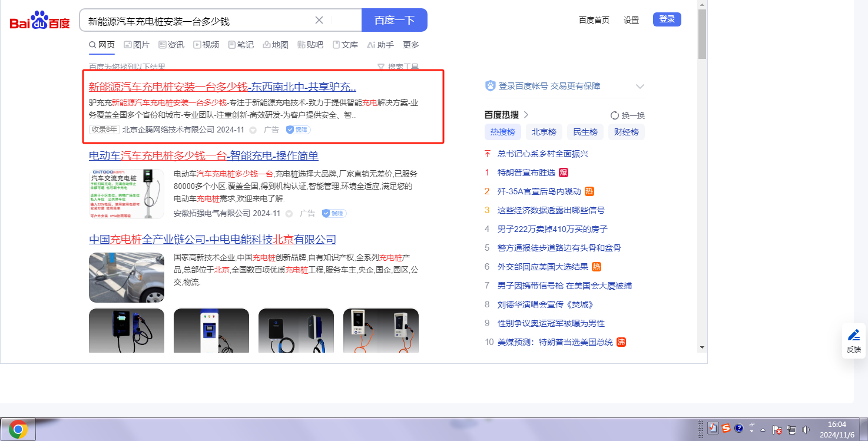The image size is (868, 441).
Task: Click the network tray icon
Action: pyautogui.click(x=791, y=430)
